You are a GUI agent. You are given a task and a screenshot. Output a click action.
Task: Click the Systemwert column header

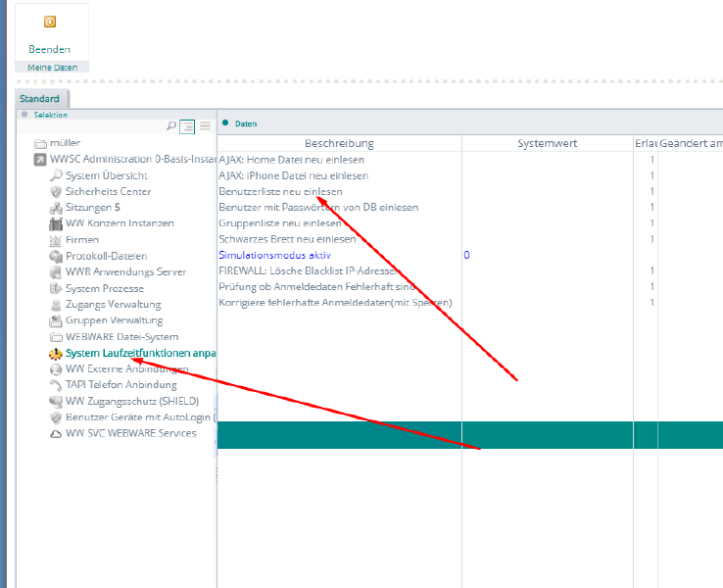(x=547, y=143)
